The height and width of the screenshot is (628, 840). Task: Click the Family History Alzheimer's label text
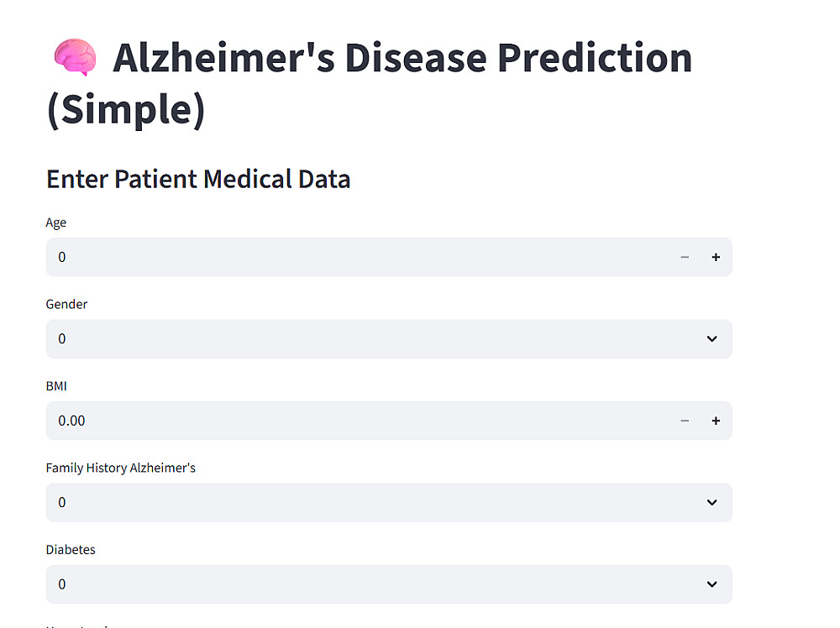click(x=120, y=468)
